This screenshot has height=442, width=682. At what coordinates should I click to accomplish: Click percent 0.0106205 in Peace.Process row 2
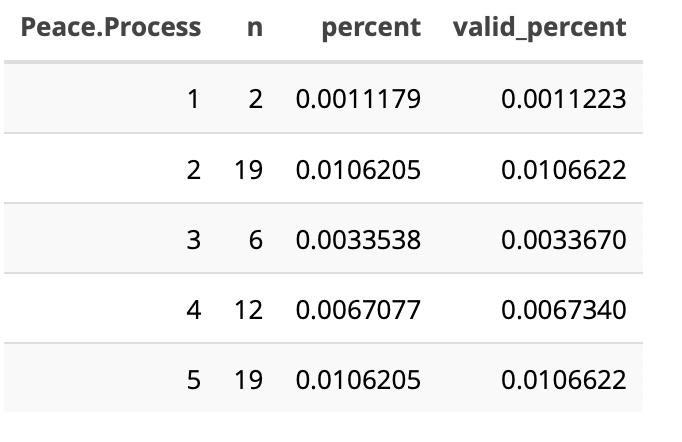[358, 170]
